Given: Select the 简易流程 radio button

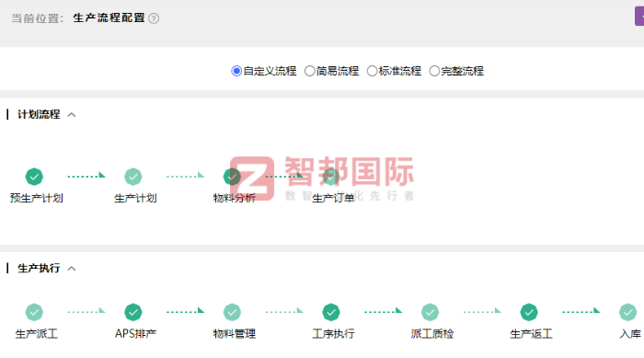Looking at the screenshot, I should 310,71.
